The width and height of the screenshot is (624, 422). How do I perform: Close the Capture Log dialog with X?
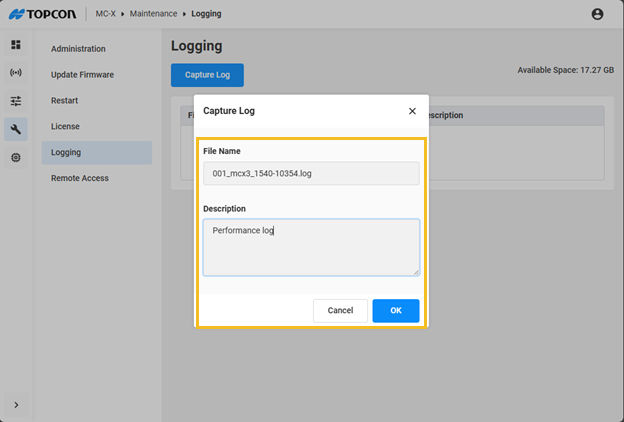click(x=412, y=111)
